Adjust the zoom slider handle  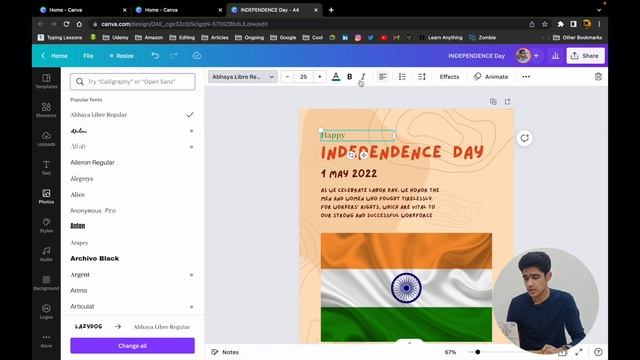[477, 352]
